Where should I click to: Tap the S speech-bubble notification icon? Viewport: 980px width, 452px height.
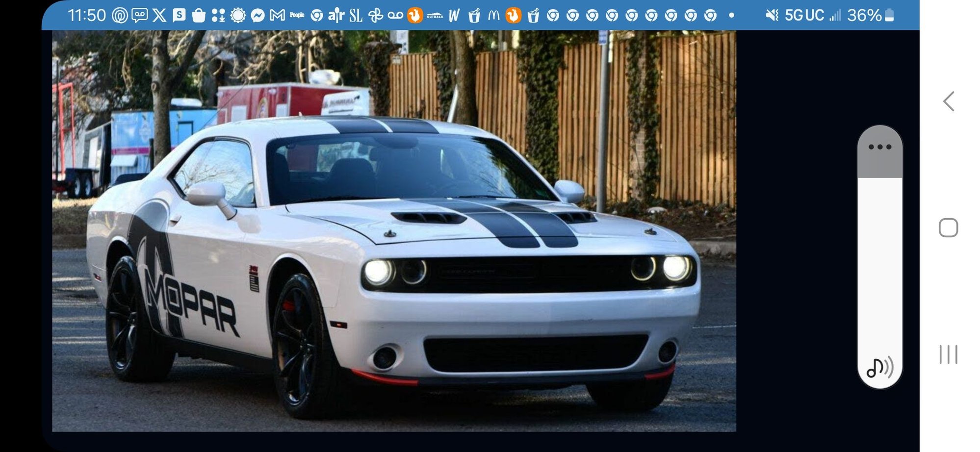point(179,15)
